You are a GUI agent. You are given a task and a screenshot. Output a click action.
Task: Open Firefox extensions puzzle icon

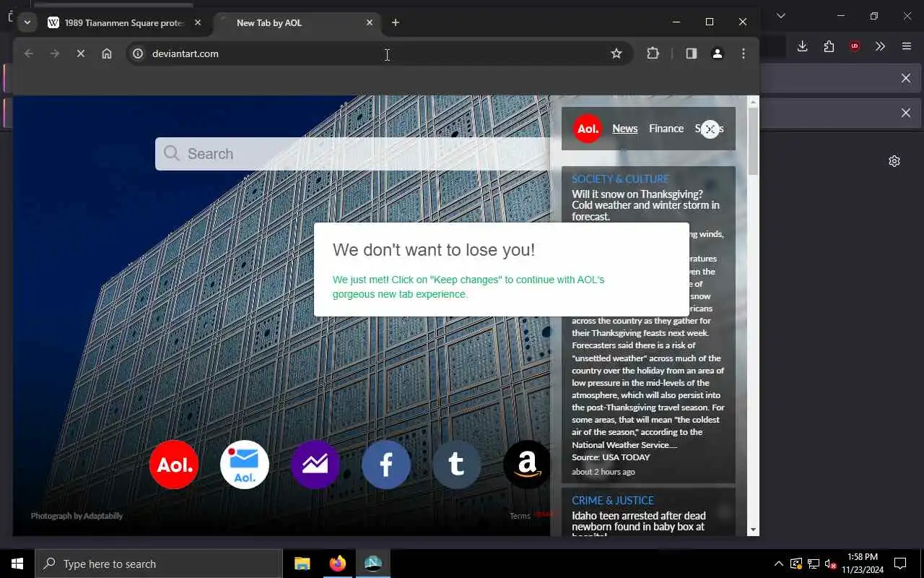[829, 46]
